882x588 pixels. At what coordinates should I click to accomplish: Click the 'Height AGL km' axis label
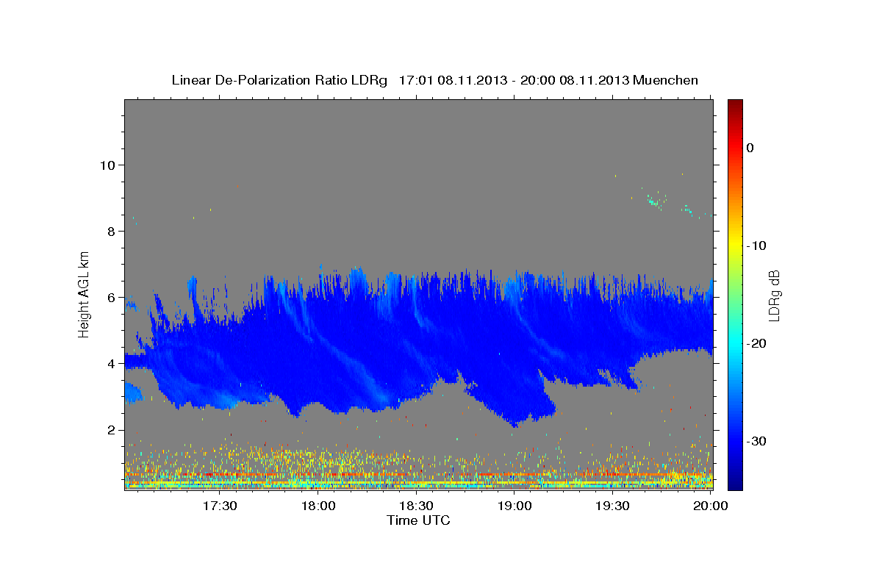[x=84, y=294]
